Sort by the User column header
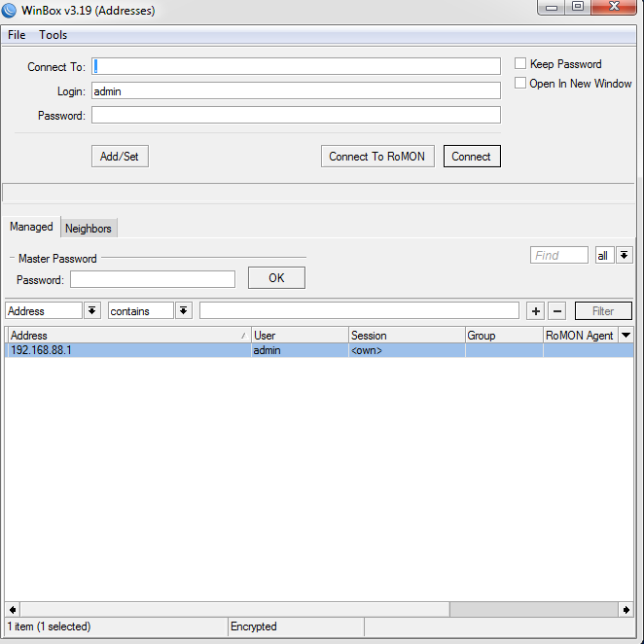Image resolution: width=644 pixels, height=644 pixels. [x=300, y=336]
